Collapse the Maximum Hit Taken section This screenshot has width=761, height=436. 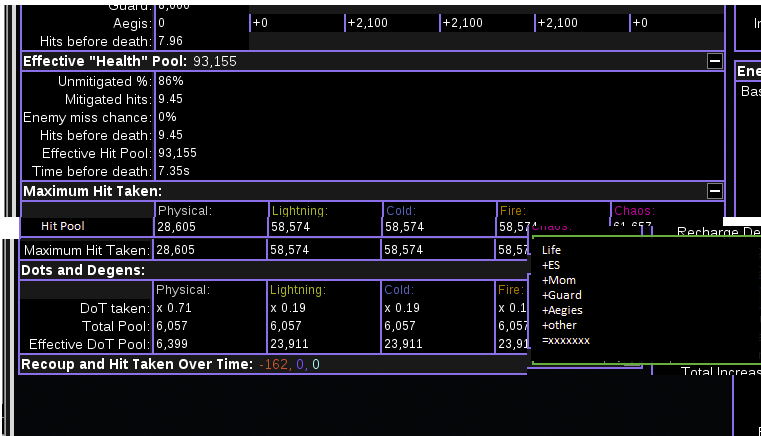[714, 191]
